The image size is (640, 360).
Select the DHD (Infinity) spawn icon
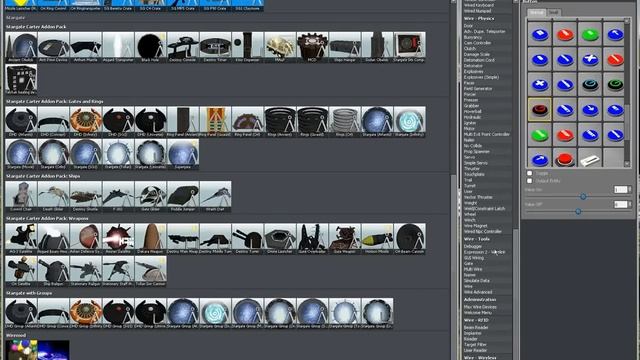[x=86, y=122]
